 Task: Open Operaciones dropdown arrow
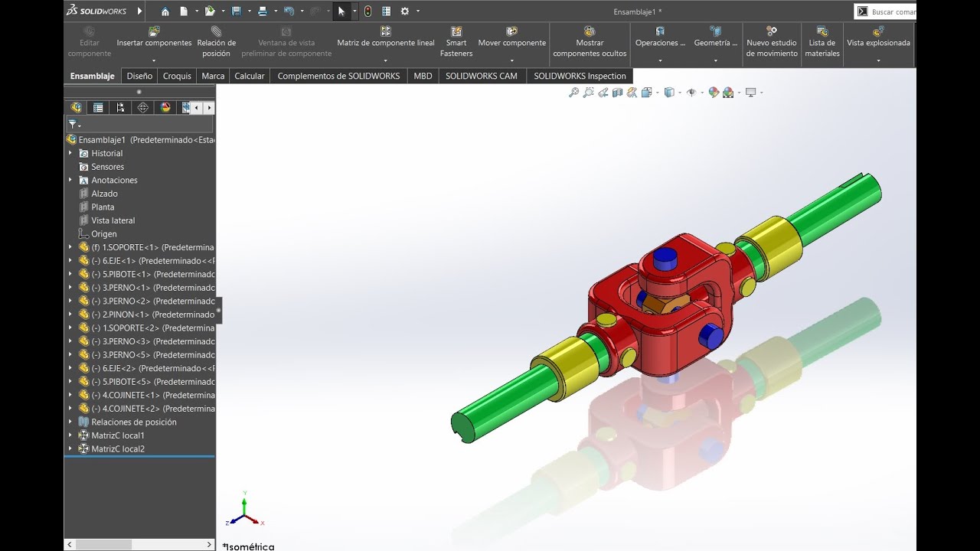pyautogui.click(x=660, y=60)
